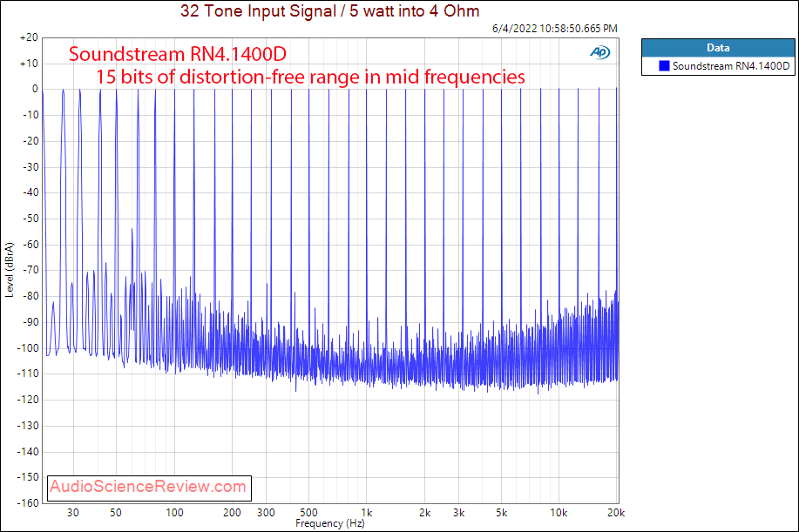The width and height of the screenshot is (799, 532).
Task: Click the 50 frequency tick label
Action: [x=116, y=513]
